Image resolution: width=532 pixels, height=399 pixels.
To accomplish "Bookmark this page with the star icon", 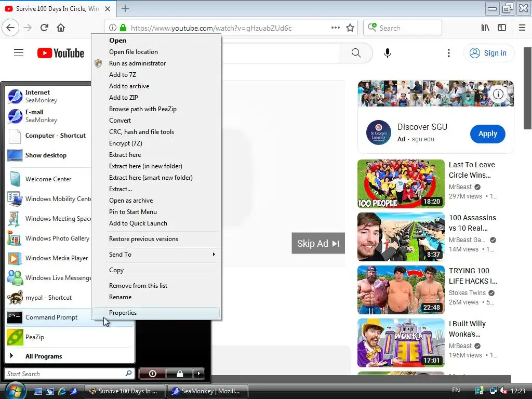I will pyautogui.click(x=350, y=28).
